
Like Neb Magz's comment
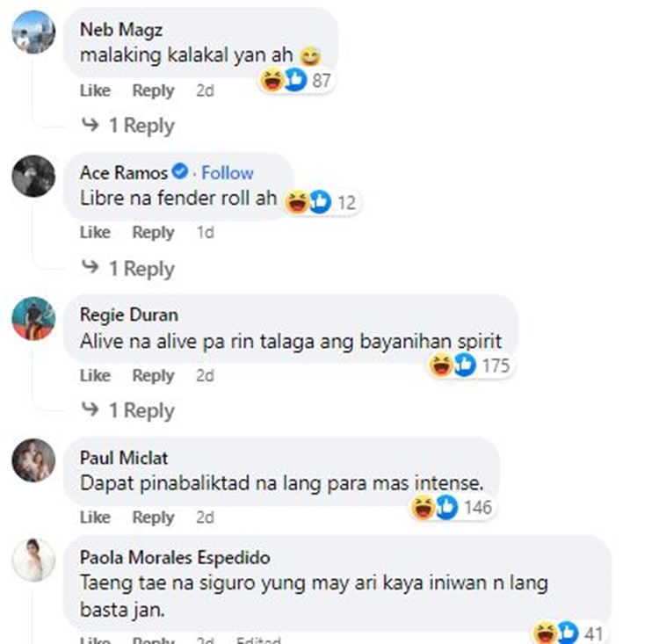(96, 90)
